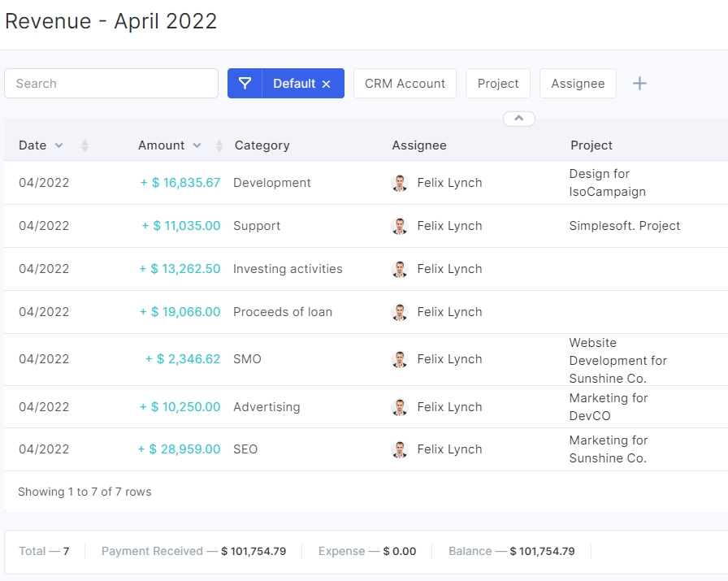
Task: Click the Assignee column header
Action: pyautogui.click(x=419, y=145)
